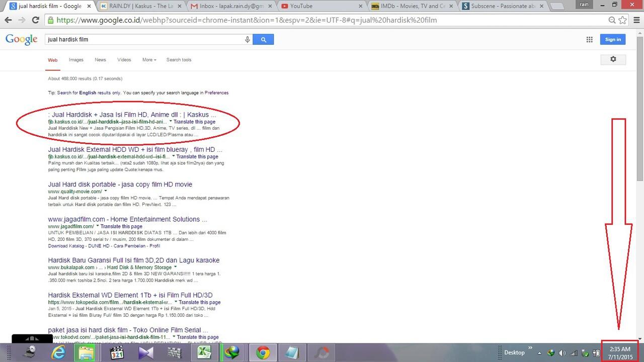Image resolution: width=644 pixels, height=362 pixels.
Task: Open Chrome hamburger menu
Action: pos(635,20)
